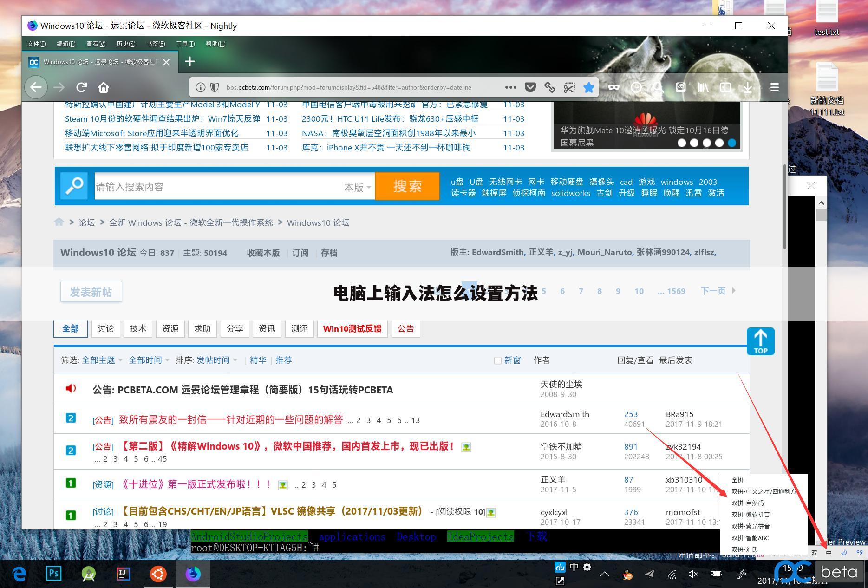Viewport: 868px width, 588px height.
Task: Open the 收藏本版 link
Action: 263,253
